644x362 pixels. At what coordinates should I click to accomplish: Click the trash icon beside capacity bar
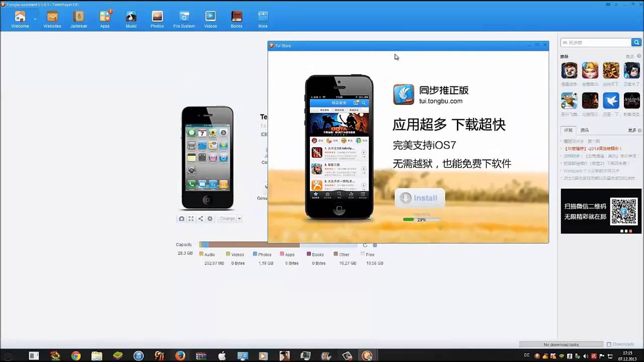point(375,245)
